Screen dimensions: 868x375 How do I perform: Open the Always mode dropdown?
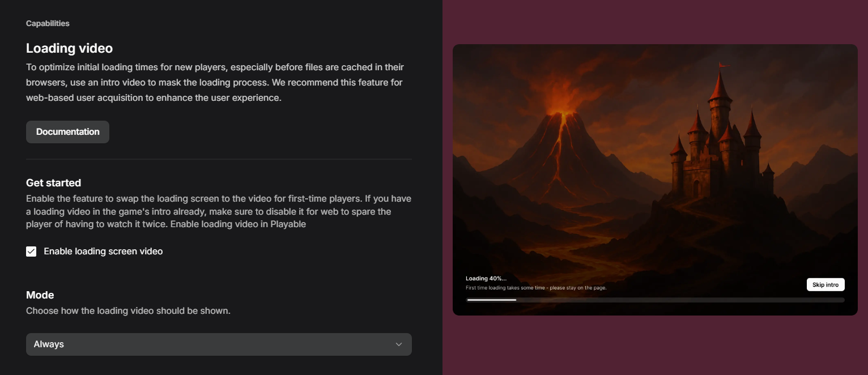[219, 344]
